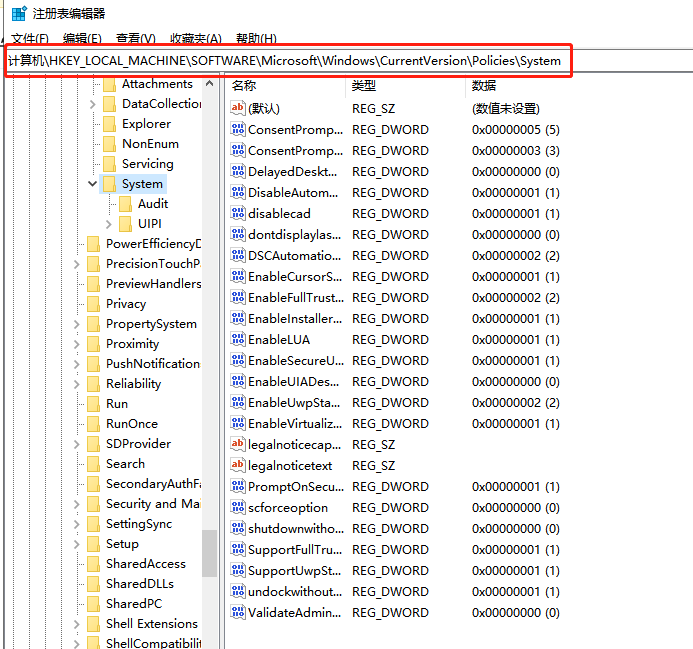Click the legalnoticetext string value icon
This screenshot has height=649, width=693.
click(x=238, y=465)
